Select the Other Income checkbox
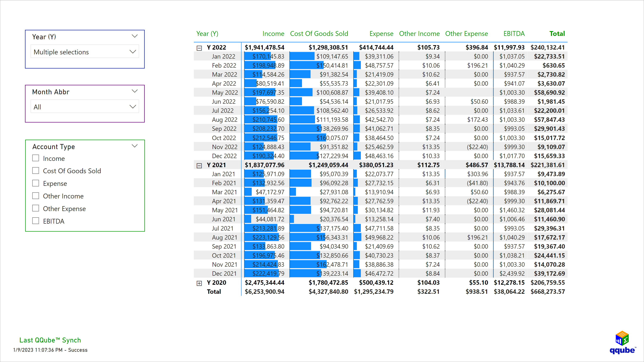The height and width of the screenshot is (362, 644). (x=35, y=196)
